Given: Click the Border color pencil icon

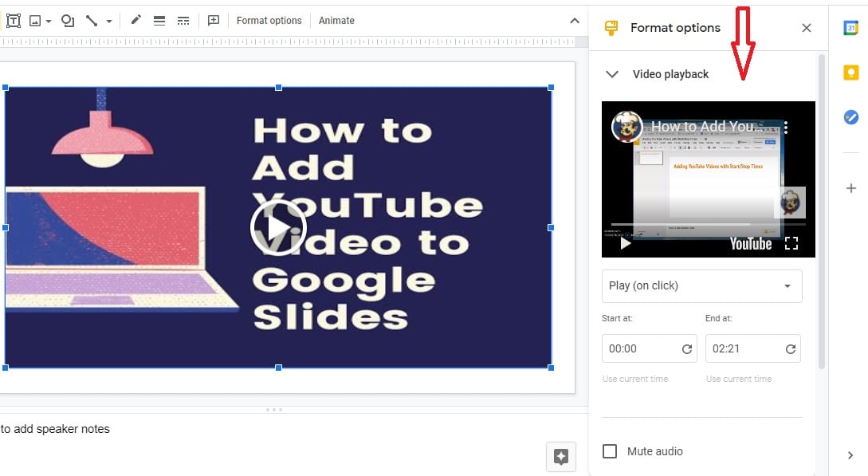Looking at the screenshot, I should point(136,21).
